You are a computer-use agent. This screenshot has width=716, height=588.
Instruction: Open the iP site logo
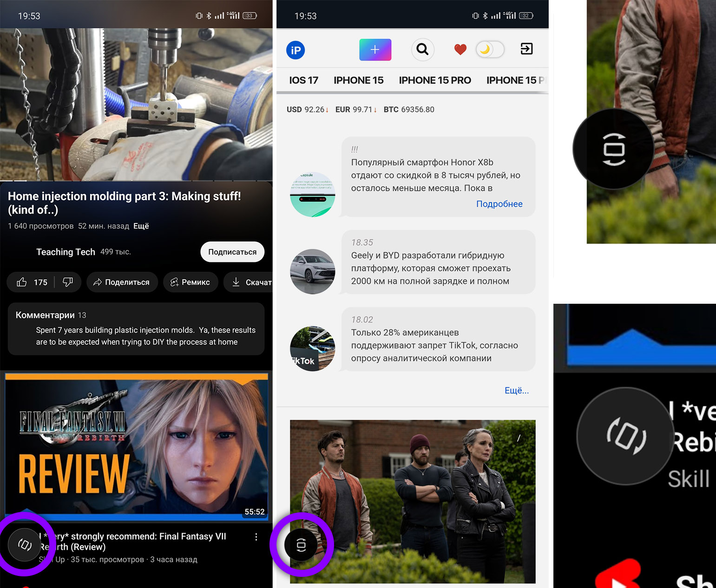pyautogui.click(x=296, y=50)
